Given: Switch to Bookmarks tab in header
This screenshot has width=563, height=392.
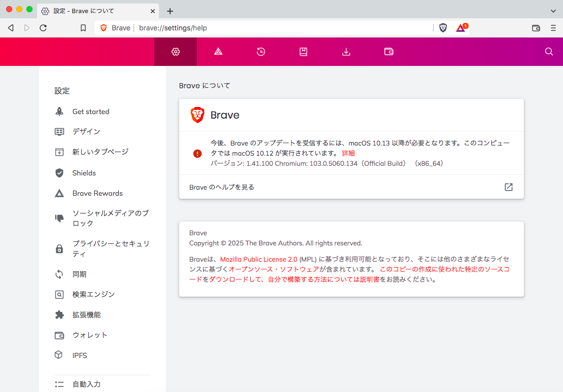Looking at the screenshot, I should [304, 52].
